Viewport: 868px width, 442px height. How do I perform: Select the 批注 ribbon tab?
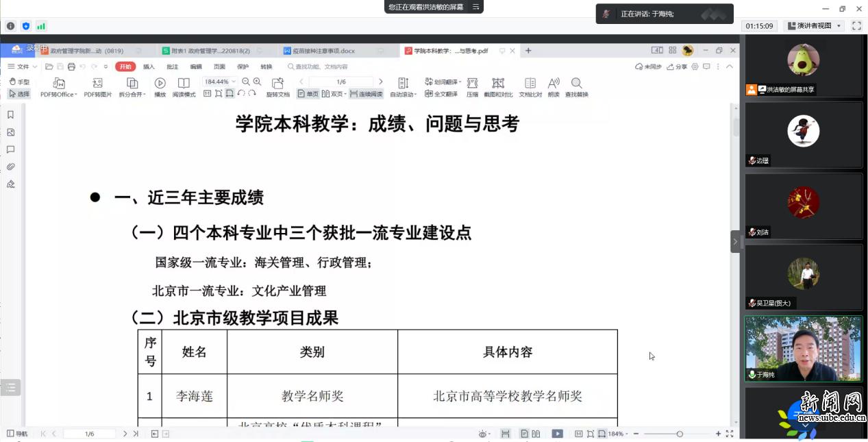(172, 66)
